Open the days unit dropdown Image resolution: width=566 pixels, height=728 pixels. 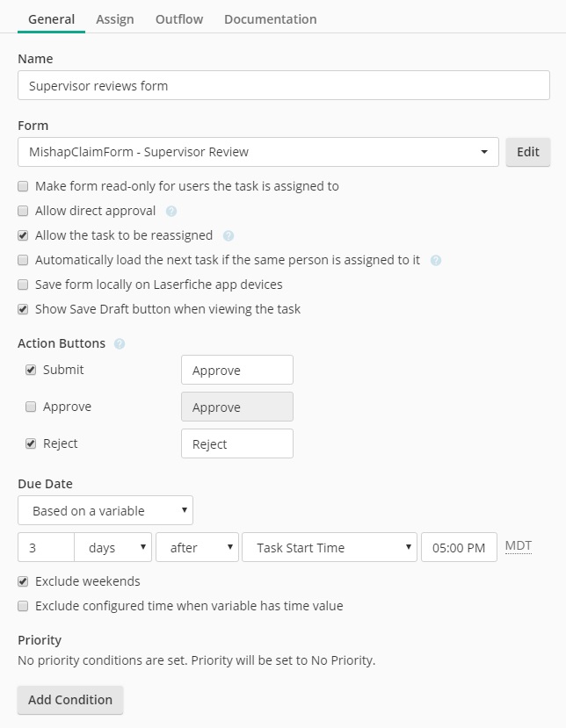113,547
